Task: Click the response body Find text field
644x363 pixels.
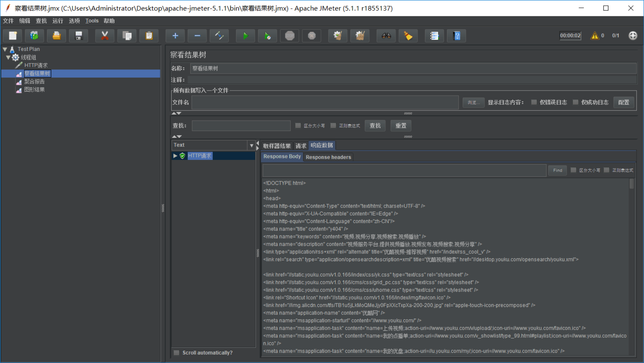Action: coord(404,170)
